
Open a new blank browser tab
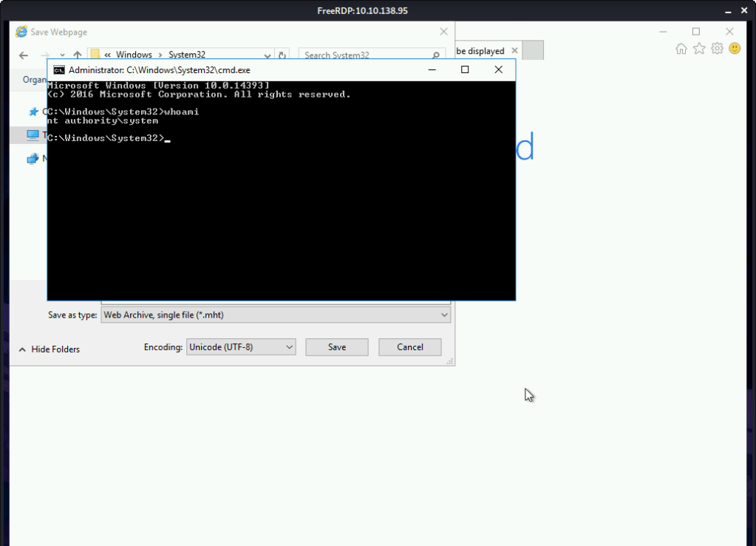click(533, 51)
